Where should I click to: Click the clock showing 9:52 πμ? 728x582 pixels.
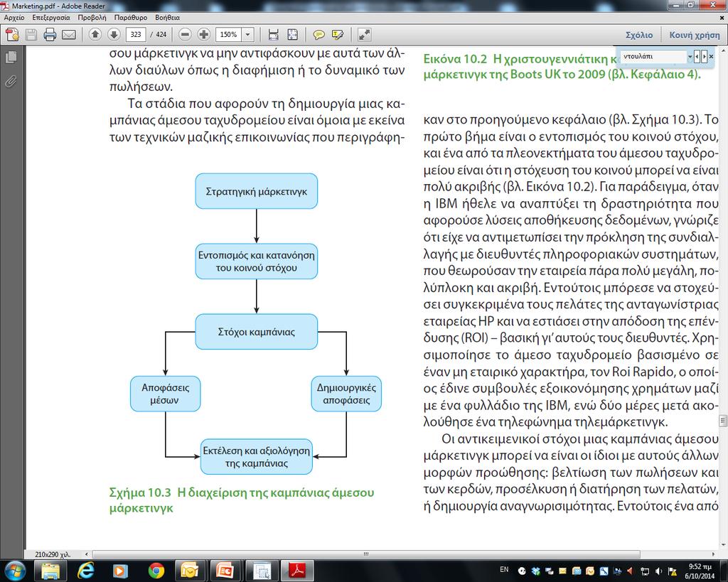coord(700,571)
